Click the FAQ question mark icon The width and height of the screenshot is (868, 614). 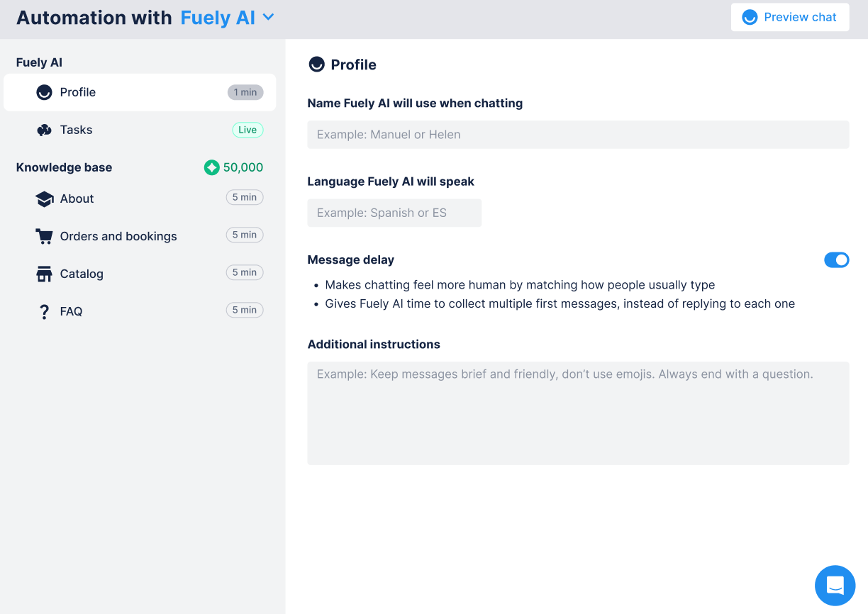(x=44, y=312)
